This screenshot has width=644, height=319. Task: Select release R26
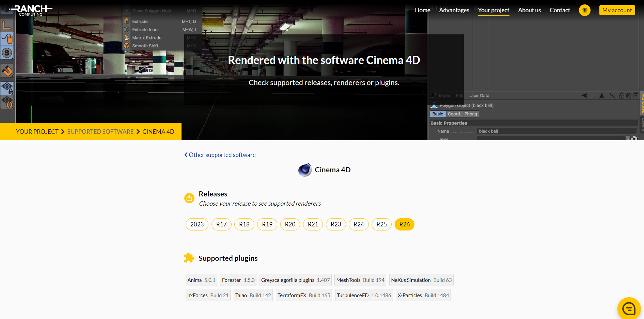[405, 224]
